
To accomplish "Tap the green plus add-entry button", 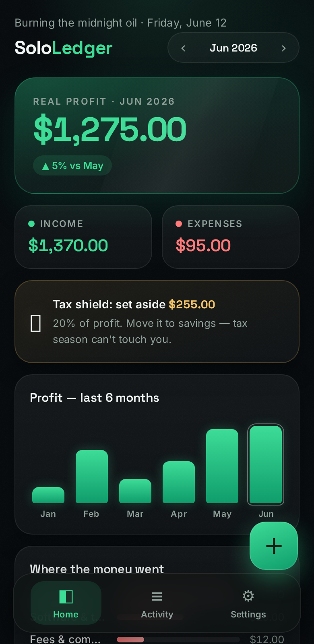I will [x=274, y=546].
